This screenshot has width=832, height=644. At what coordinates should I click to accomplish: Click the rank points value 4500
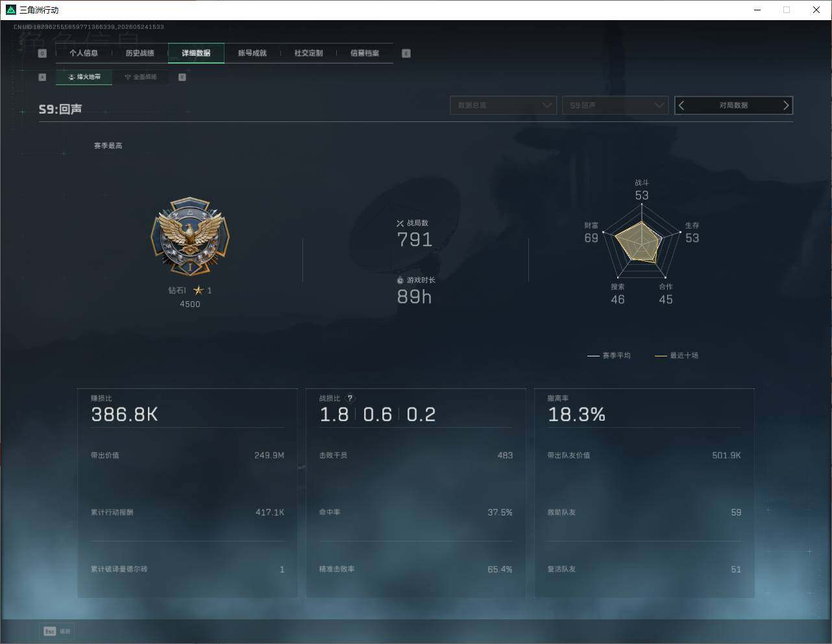coord(190,304)
